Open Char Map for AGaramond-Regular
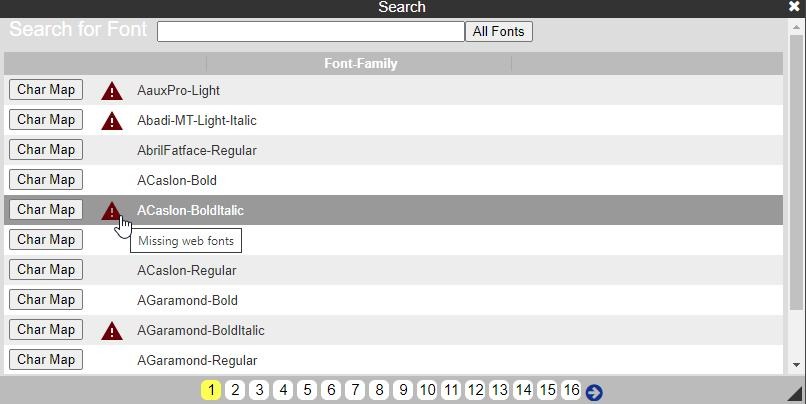The height and width of the screenshot is (404, 806). [x=46, y=359]
